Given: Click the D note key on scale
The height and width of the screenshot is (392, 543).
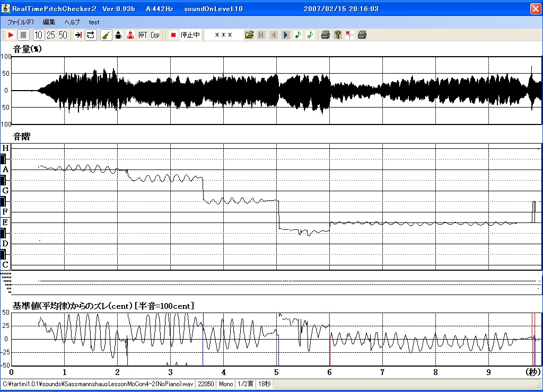Looking at the screenshot, I should point(5,244).
